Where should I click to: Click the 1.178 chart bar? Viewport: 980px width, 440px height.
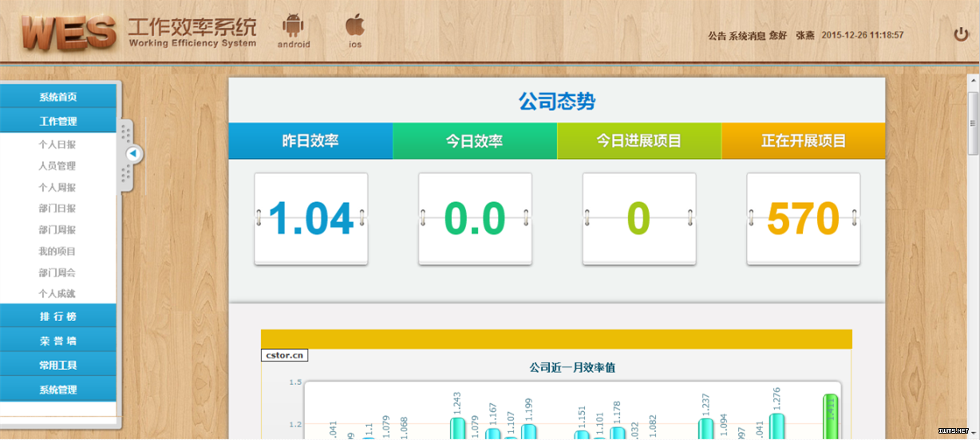coord(617,433)
